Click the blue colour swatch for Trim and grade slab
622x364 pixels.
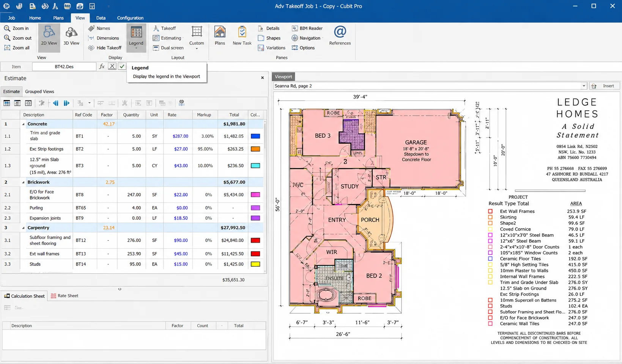255,136
